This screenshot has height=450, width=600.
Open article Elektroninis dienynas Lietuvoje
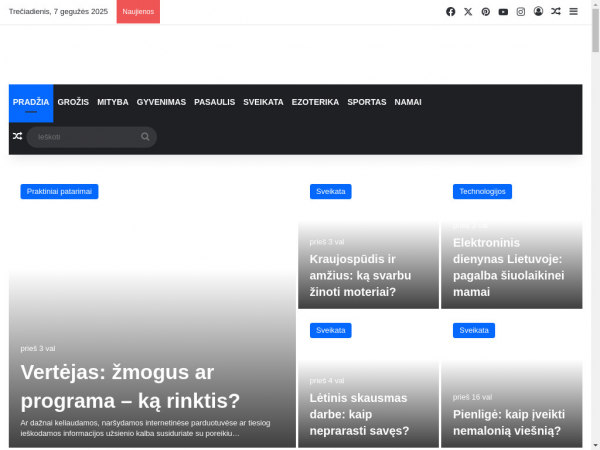(x=509, y=267)
